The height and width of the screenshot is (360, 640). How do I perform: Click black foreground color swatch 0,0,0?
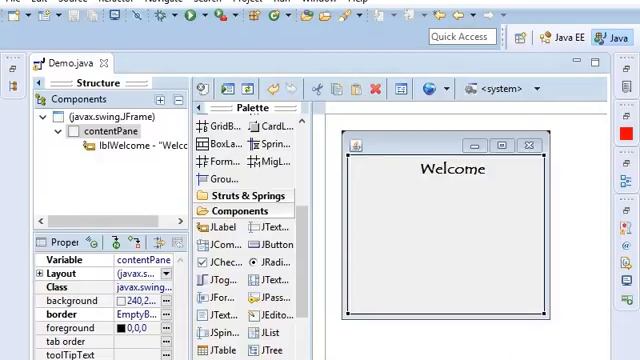tap(121, 328)
